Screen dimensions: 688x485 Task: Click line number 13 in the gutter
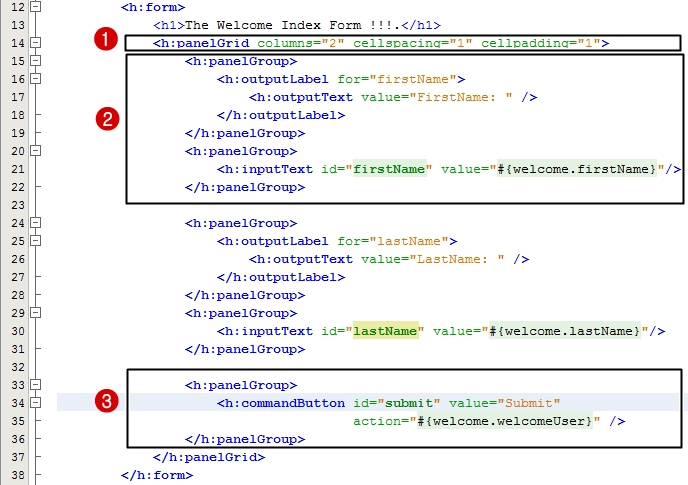[x=18, y=25]
